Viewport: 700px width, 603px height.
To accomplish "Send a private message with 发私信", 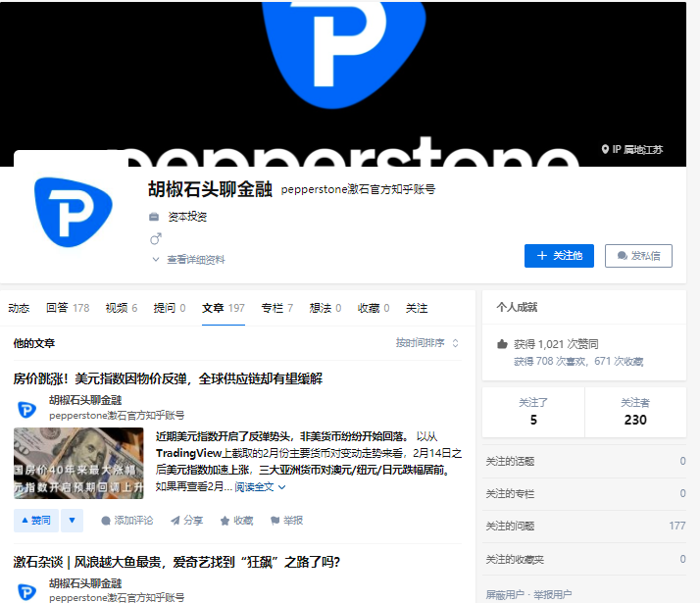I will point(638,256).
